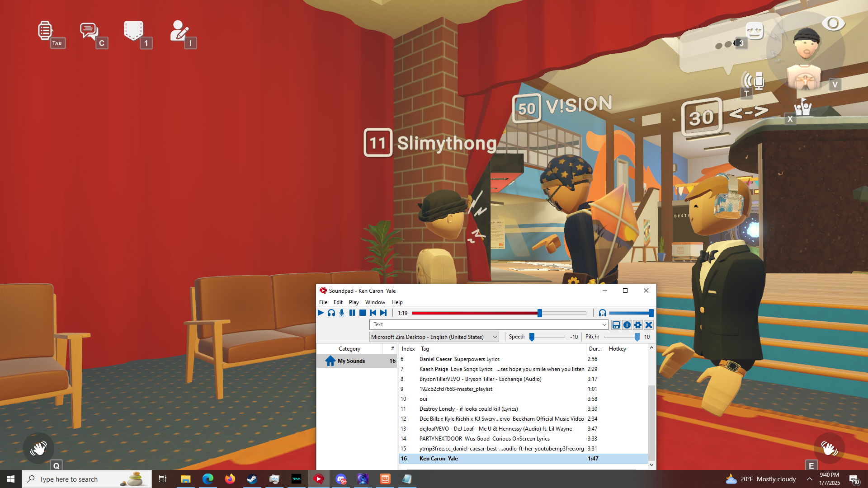The width and height of the screenshot is (868, 488).
Task: Expand the Text input dropdown arrow
Action: tap(604, 325)
